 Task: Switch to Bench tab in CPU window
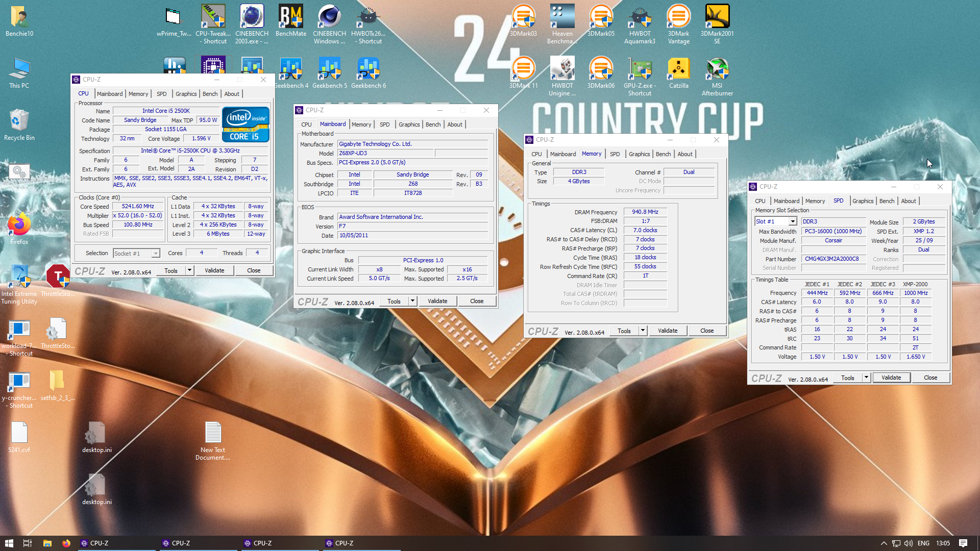[x=210, y=94]
